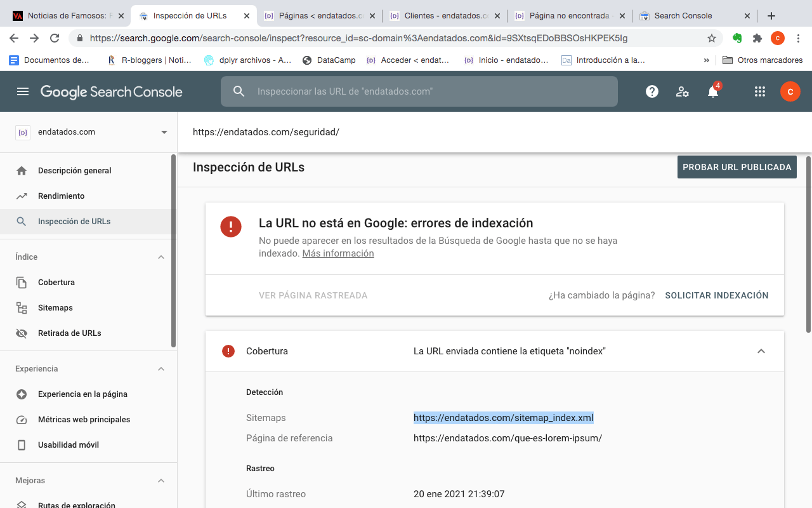
Task: Collapse the Índice section
Action: tap(161, 257)
